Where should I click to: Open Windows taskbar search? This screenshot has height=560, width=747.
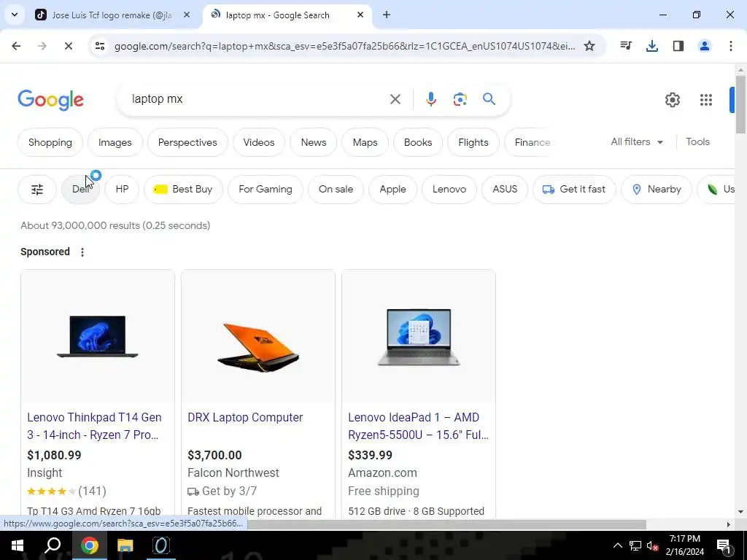click(x=53, y=545)
